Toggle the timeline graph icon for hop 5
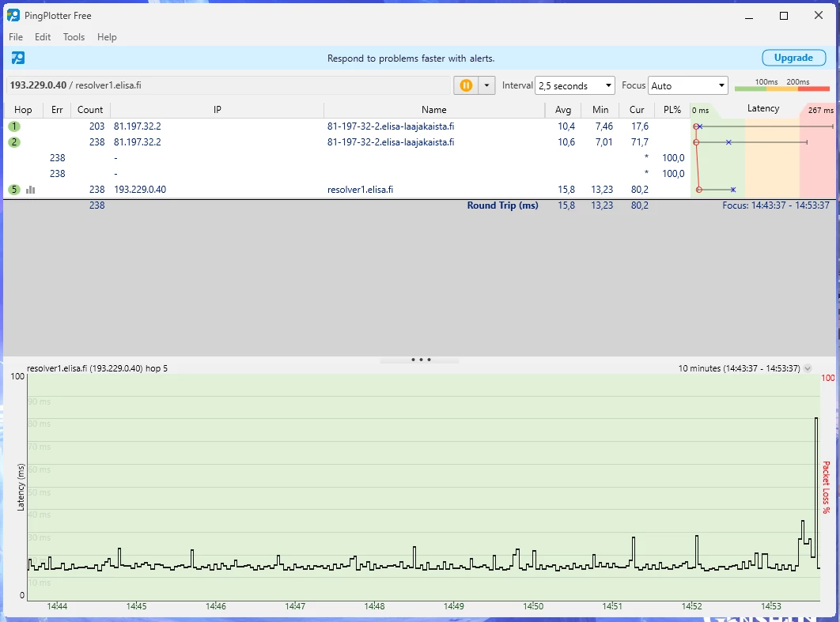The height and width of the screenshot is (622, 840). (x=31, y=190)
